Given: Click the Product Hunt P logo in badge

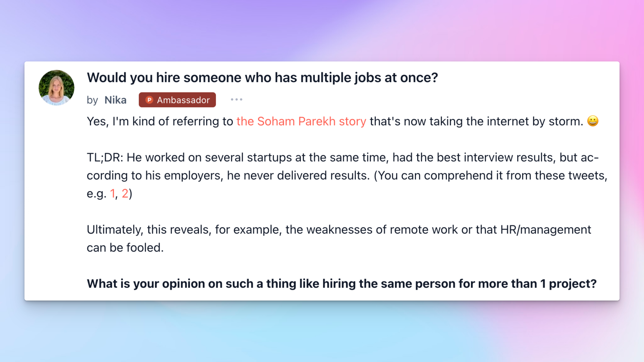Looking at the screenshot, I should coord(149,100).
